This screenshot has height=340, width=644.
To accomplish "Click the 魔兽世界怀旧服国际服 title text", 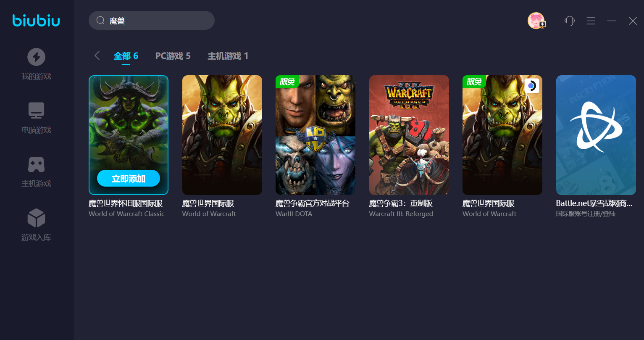I will point(126,203).
